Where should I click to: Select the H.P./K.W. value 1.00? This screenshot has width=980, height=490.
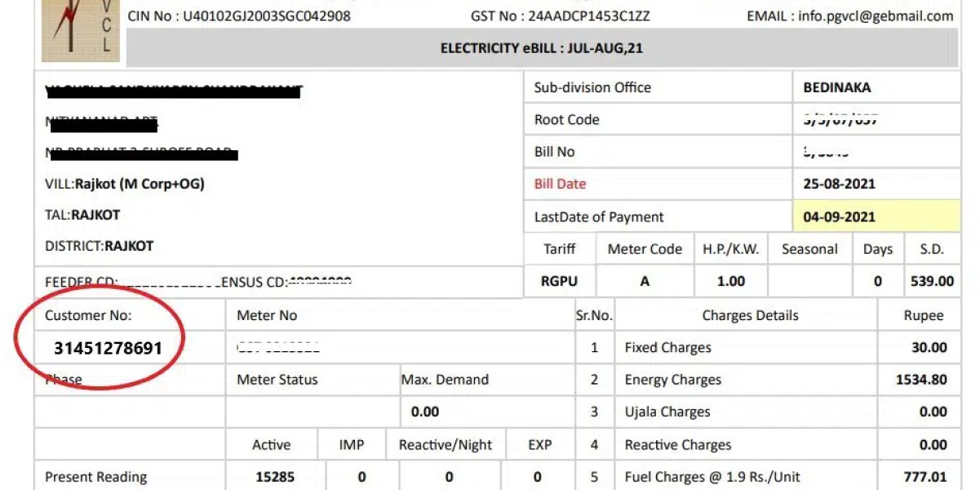pos(730,281)
